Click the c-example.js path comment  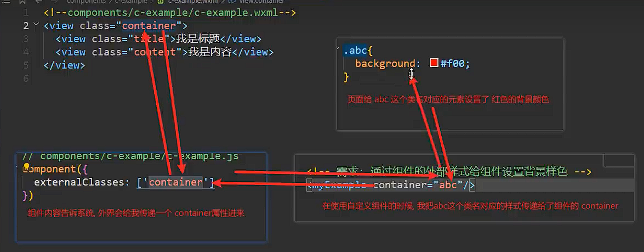click(x=130, y=156)
